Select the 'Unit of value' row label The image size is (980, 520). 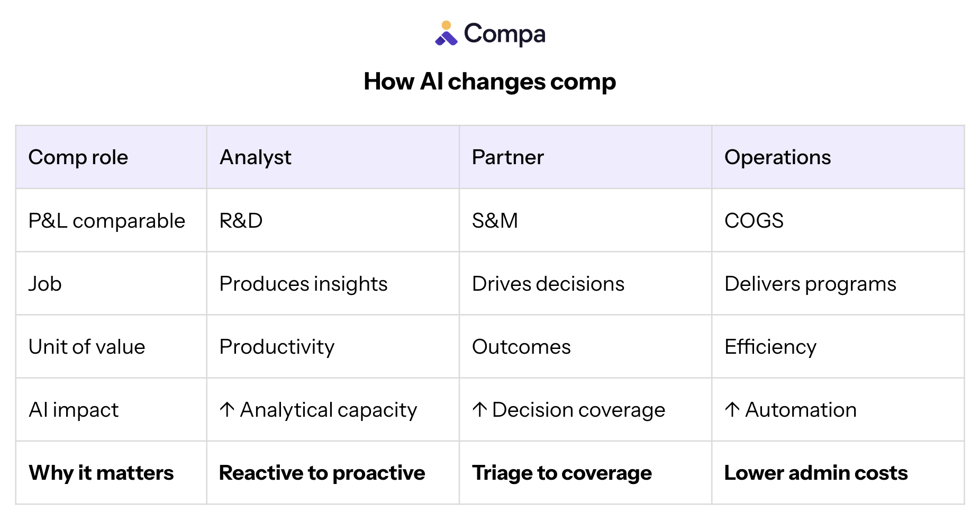tap(87, 347)
